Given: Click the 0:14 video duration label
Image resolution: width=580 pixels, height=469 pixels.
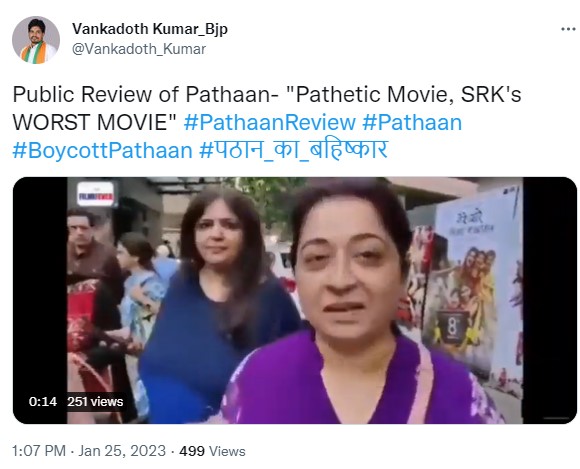Looking at the screenshot, I should point(43,402).
